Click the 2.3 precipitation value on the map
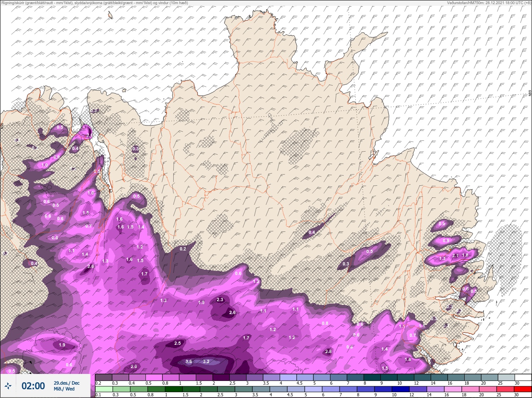The width and height of the screenshot is (532, 398). tap(220, 300)
